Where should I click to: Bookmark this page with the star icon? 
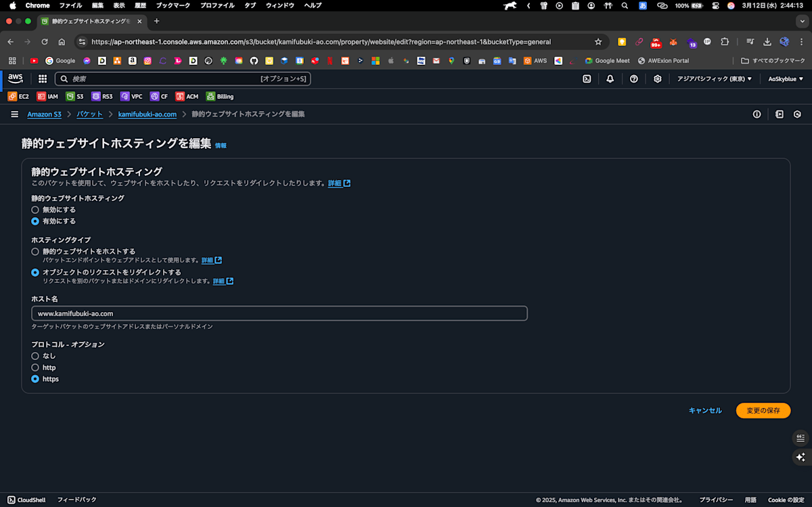click(x=598, y=41)
